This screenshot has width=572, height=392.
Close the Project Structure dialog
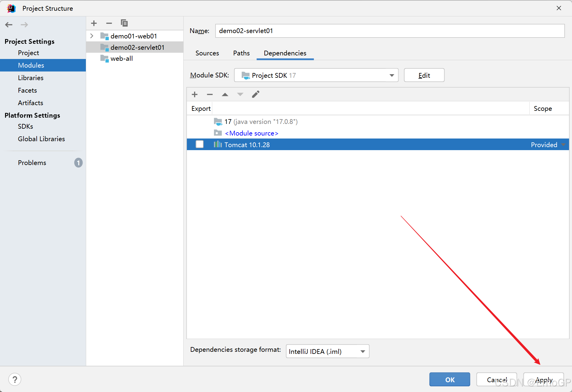pyautogui.click(x=559, y=8)
